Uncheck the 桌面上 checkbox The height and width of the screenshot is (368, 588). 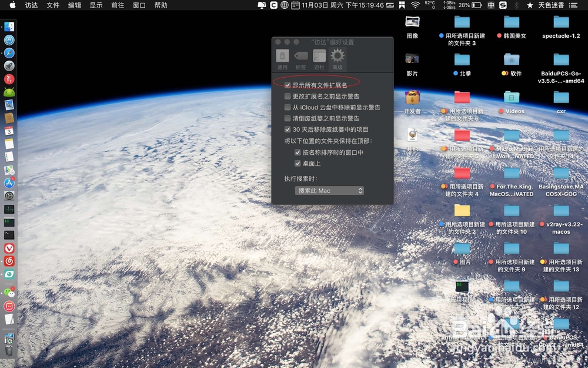[x=298, y=164]
